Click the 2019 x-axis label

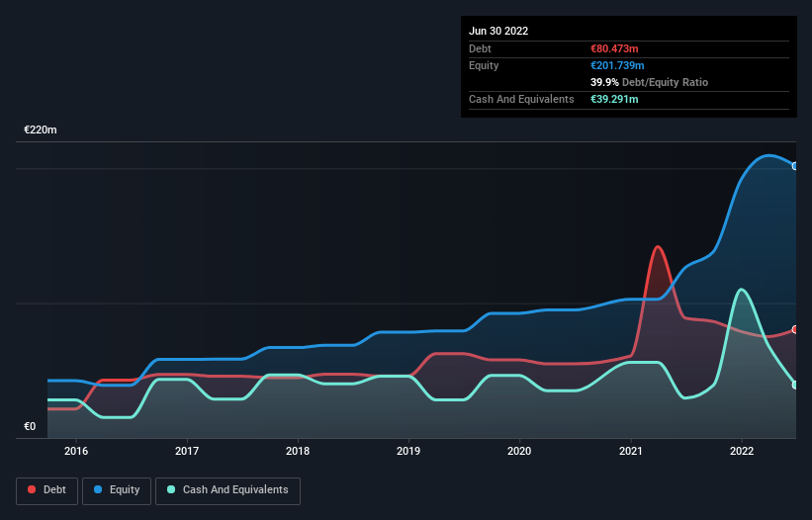coord(408,451)
